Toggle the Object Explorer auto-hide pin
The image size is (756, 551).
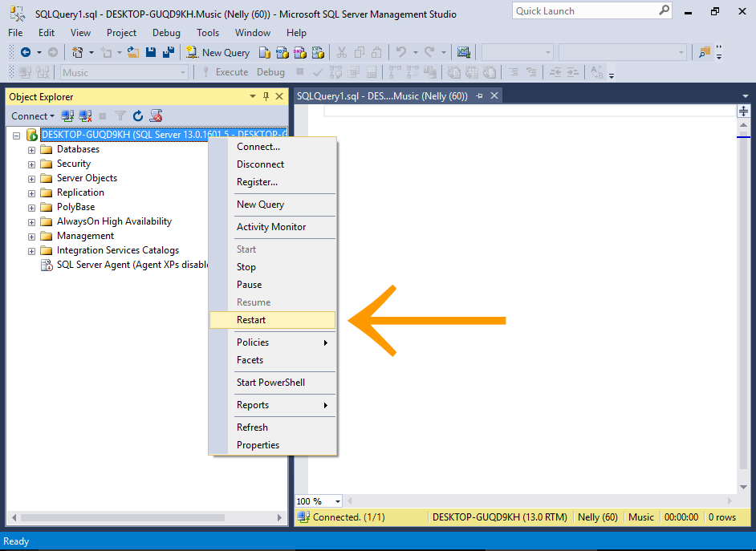coord(266,95)
